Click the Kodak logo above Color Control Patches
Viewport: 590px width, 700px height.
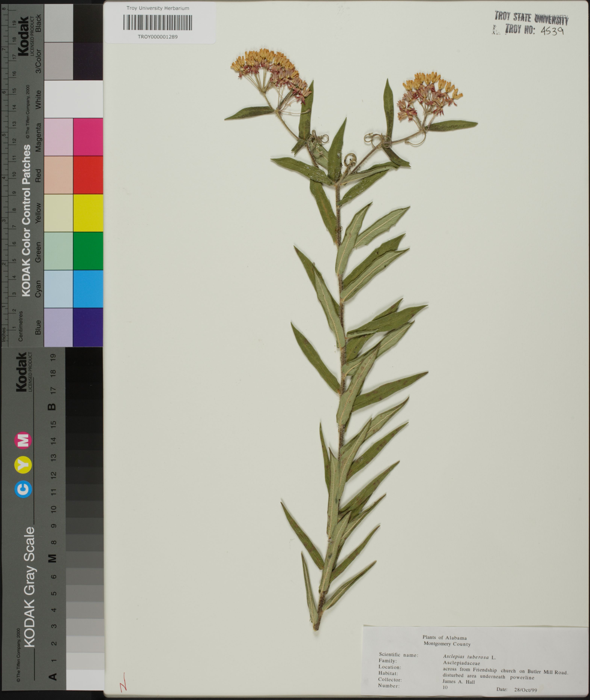[23, 36]
